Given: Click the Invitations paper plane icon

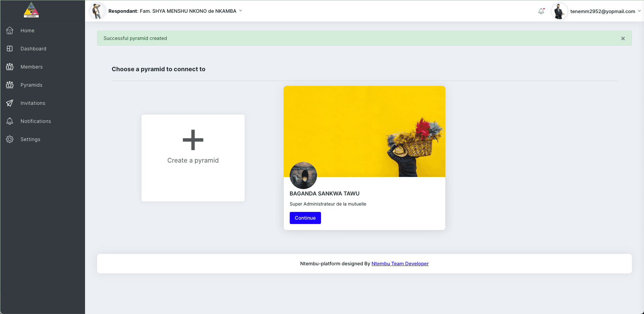Looking at the screenshot, I should coord(10,103).
